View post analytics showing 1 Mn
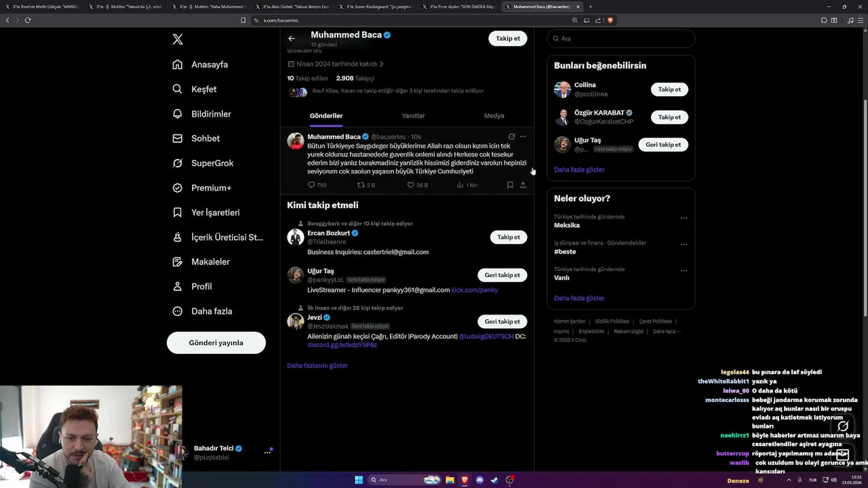 pos(467,184)
